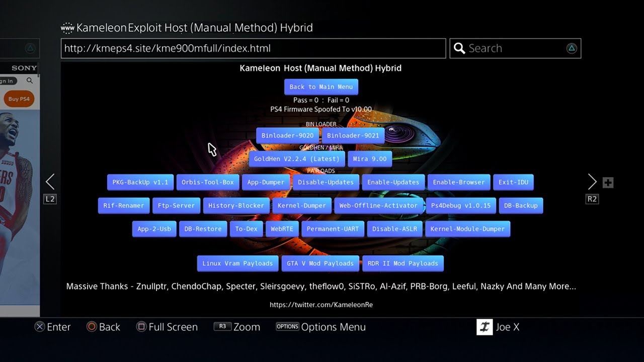Open the Orbis-Tool-Box payload
This screenshot has width=644, height=362.
[208, 182]
